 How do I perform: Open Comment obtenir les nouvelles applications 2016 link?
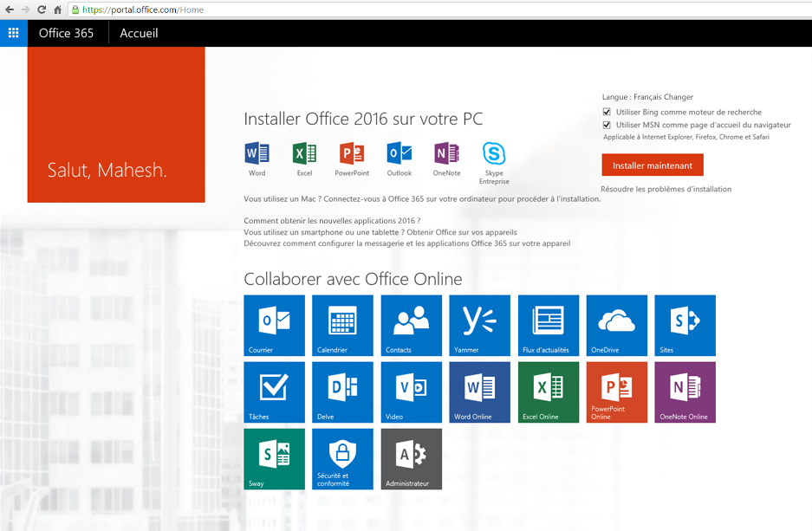(332, 221)
